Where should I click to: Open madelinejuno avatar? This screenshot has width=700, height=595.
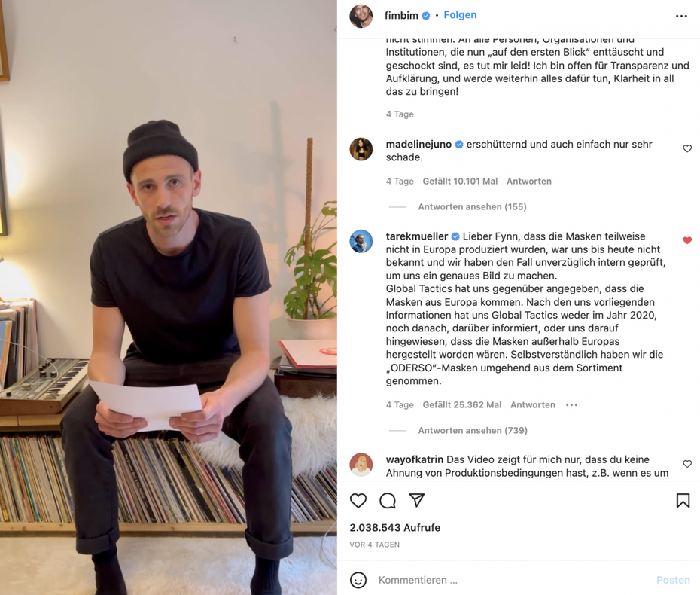(361, 149)
